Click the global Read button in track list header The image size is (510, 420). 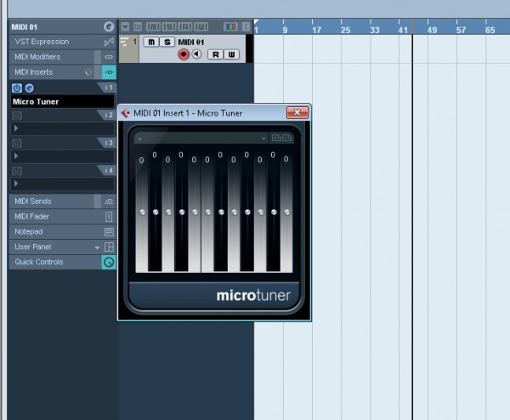[185, 26]
